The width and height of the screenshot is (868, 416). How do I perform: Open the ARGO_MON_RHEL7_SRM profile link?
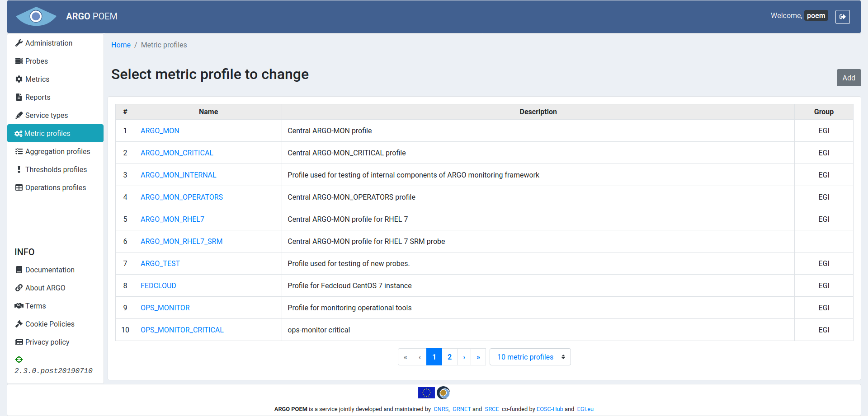pyautogui.click(x=182, y=241)
